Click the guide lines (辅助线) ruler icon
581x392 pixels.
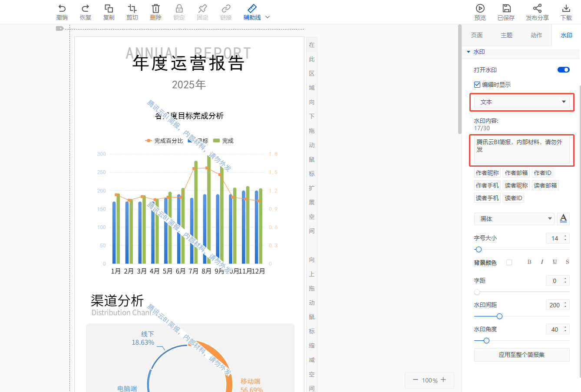252,8
